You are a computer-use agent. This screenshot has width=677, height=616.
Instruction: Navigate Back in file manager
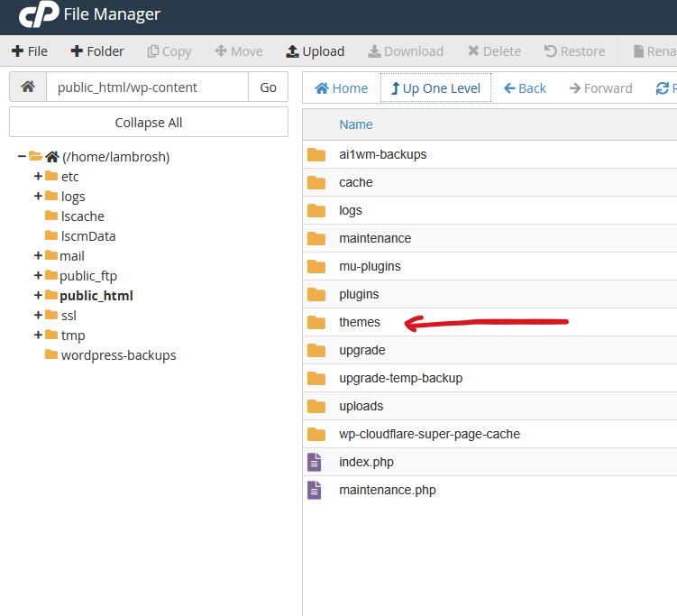pos(525,88)
